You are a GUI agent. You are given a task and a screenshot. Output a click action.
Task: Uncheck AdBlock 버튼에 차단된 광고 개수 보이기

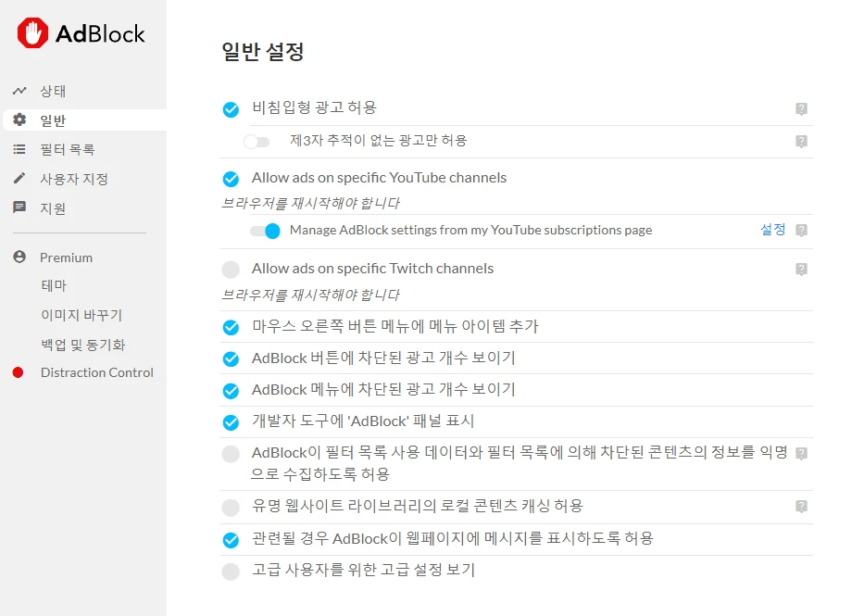[x=231, y=358]
